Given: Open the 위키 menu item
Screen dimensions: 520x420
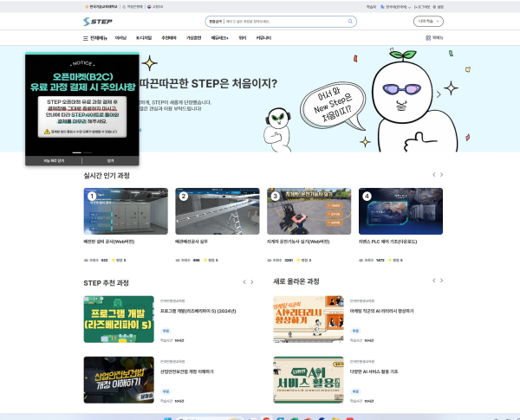Looking at the screenshot, I should [x=243, y=38].
